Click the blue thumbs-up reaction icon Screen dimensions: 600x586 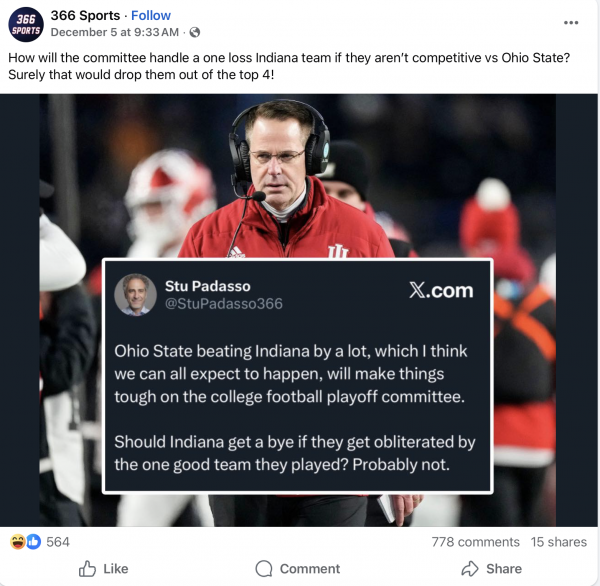[34, 542]
